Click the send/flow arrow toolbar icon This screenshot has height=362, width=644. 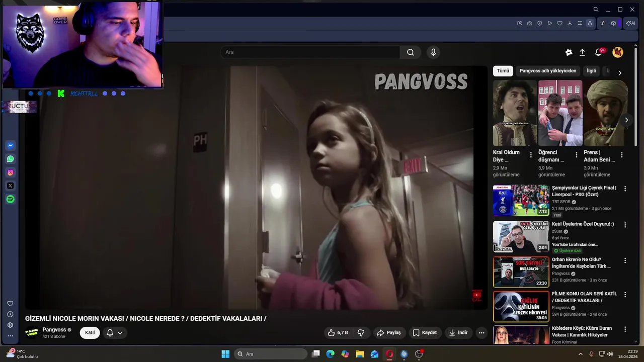[550, 23]
